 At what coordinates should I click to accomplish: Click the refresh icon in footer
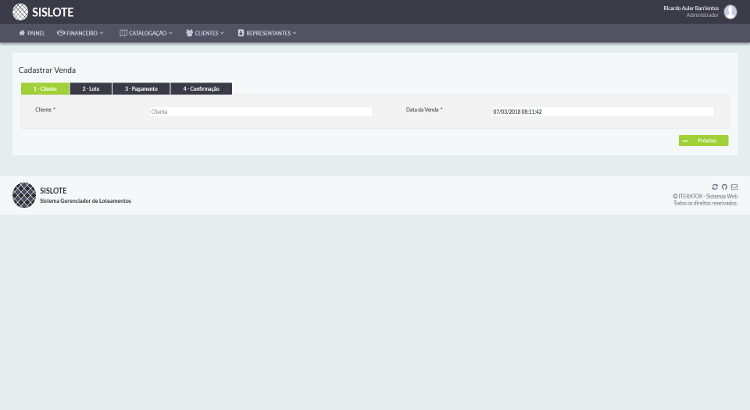(715, 187)
